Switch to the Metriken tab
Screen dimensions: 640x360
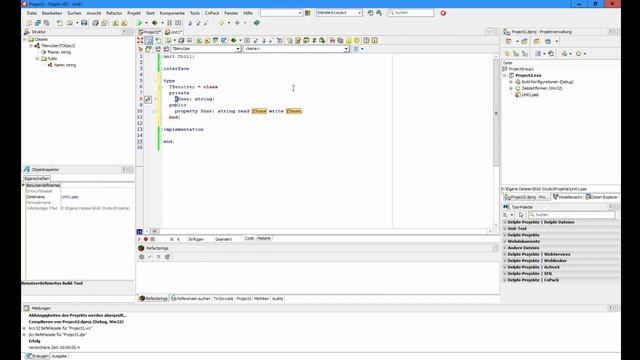[x=261, y=299]
